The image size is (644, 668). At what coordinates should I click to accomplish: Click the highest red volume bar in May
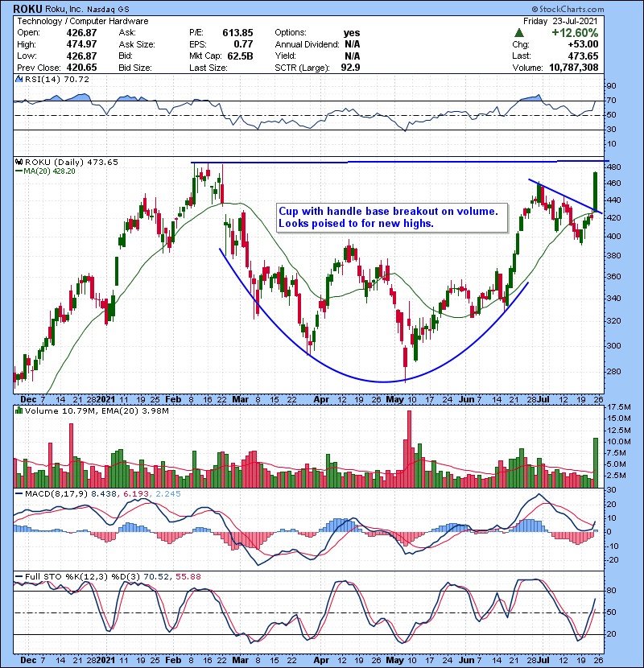click(x=410, y=449)
